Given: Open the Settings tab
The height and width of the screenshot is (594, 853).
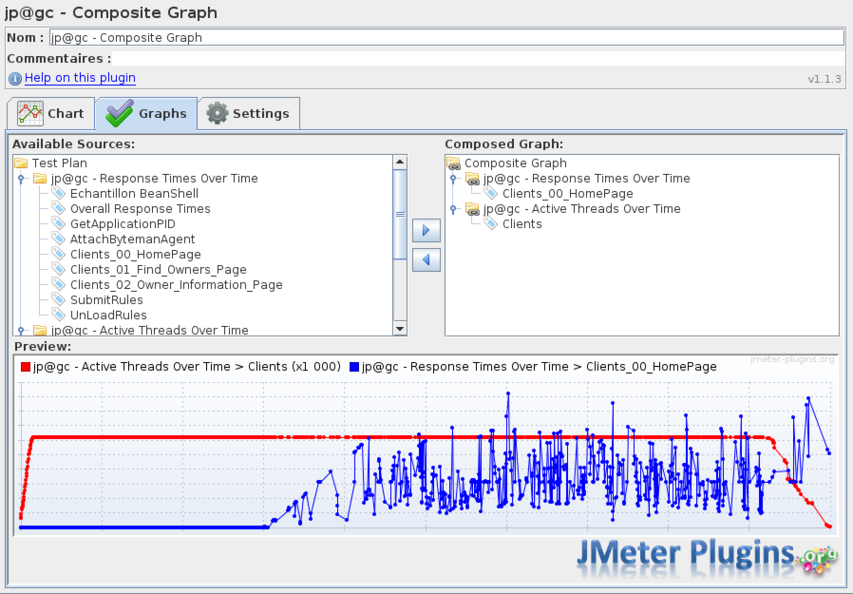Looking at the screenshot, I should (248, 114).
